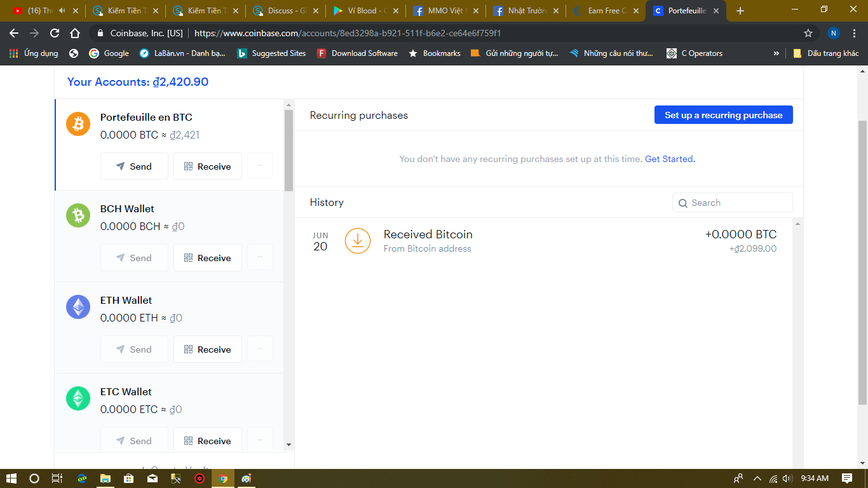Click the green BCH Wallet coin icon

pyautogui.click(x=78, y=215)
